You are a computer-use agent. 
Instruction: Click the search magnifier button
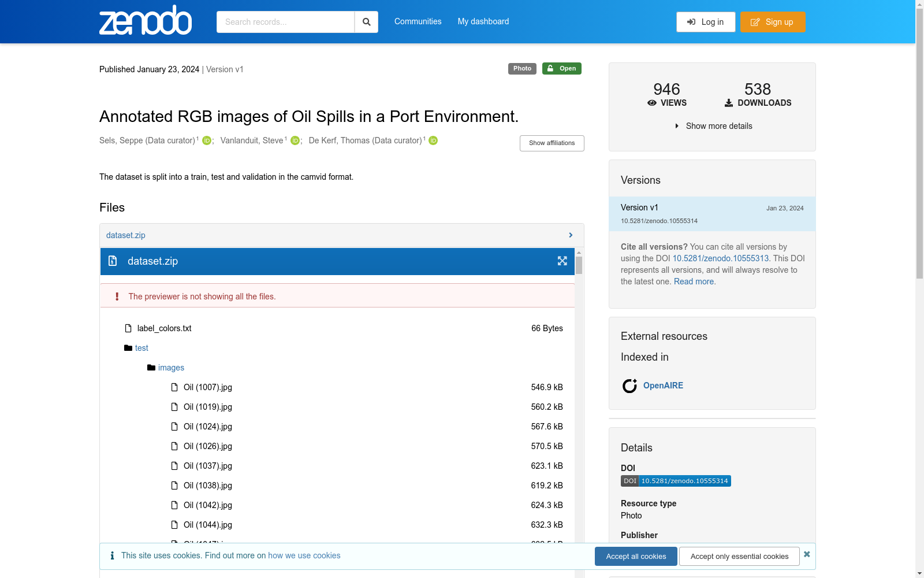pyautogui.click(x=366, y=22)
